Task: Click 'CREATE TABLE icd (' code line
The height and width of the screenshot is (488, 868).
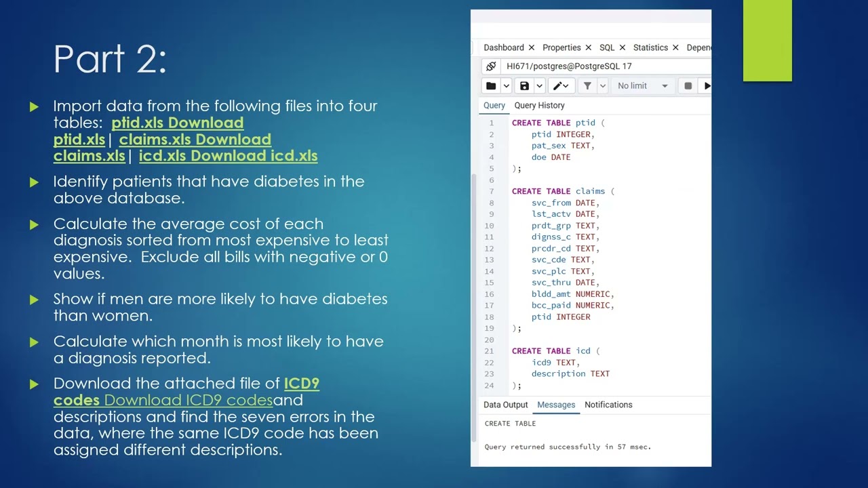Action: coord(555,351)
